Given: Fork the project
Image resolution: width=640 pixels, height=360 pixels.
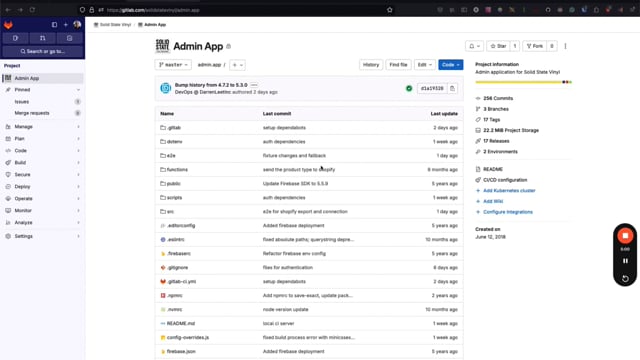Looking at the screenshot, I should (535, 46).
